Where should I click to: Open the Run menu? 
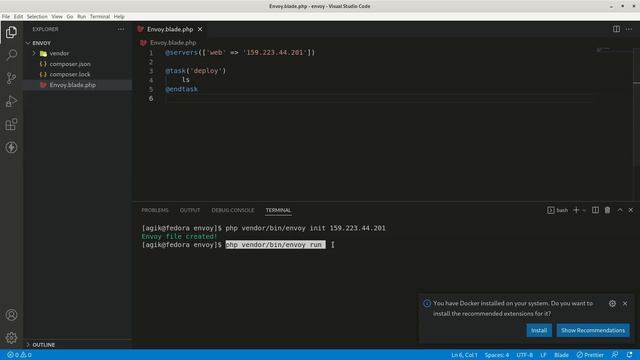coord(82,17)
